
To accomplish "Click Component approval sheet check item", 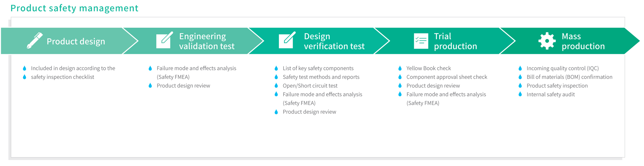I will coord(447,77).
